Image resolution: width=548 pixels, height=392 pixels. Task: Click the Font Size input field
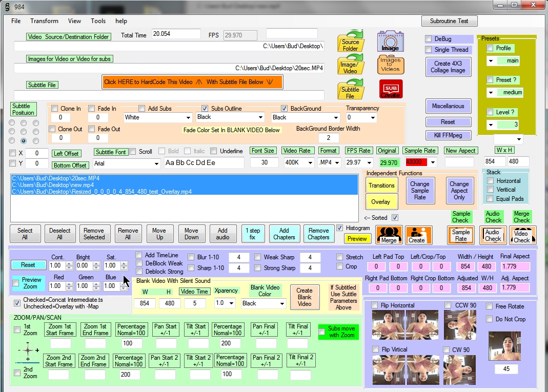[x=264, y=162]
